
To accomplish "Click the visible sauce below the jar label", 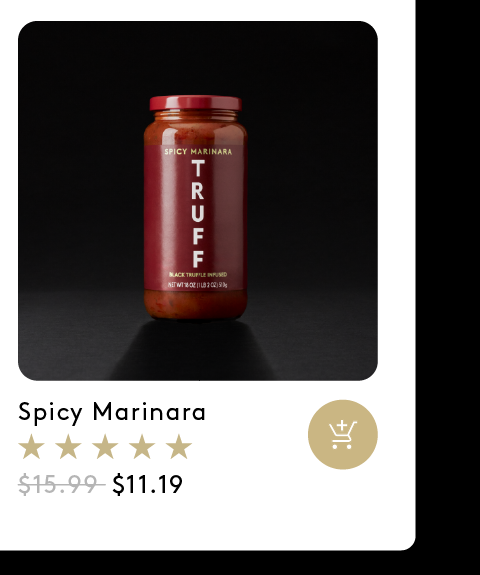I will click(x=195, y=304).
